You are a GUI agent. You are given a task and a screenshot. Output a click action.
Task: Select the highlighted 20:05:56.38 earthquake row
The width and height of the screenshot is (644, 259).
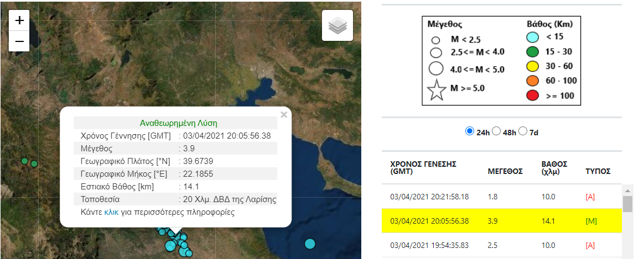430,221
